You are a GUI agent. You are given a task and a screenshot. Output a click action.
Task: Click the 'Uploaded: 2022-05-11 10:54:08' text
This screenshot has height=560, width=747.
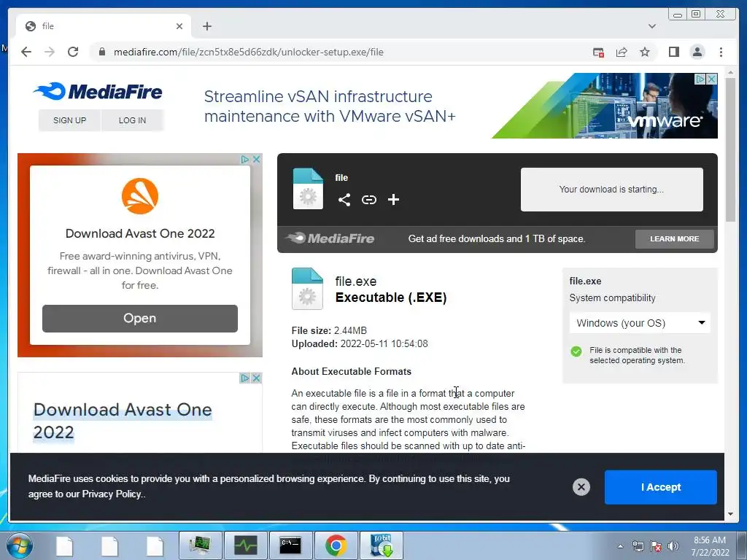coord(360,344)
